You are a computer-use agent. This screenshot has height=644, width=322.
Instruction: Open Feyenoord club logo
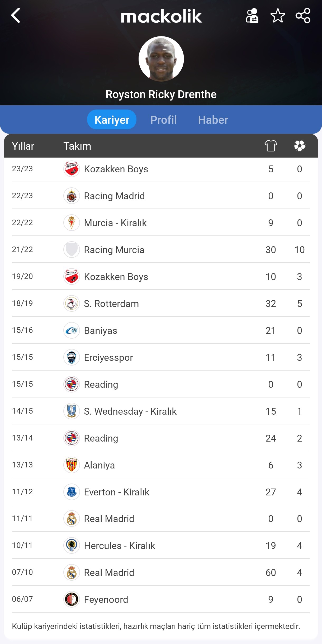point(72,599)
